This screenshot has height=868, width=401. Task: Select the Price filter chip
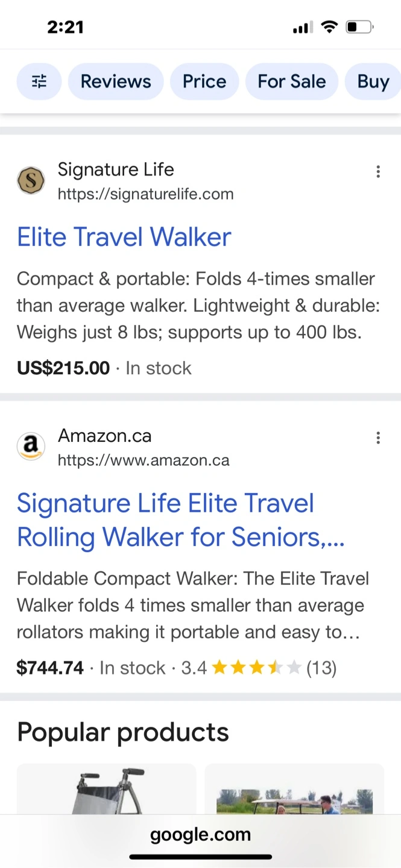pos(204,81)
